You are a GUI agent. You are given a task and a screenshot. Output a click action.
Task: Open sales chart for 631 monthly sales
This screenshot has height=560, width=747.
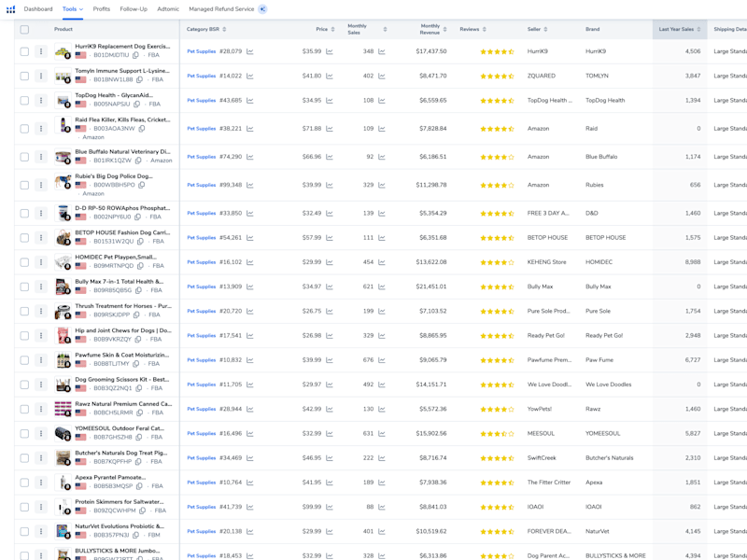[382, 433]
